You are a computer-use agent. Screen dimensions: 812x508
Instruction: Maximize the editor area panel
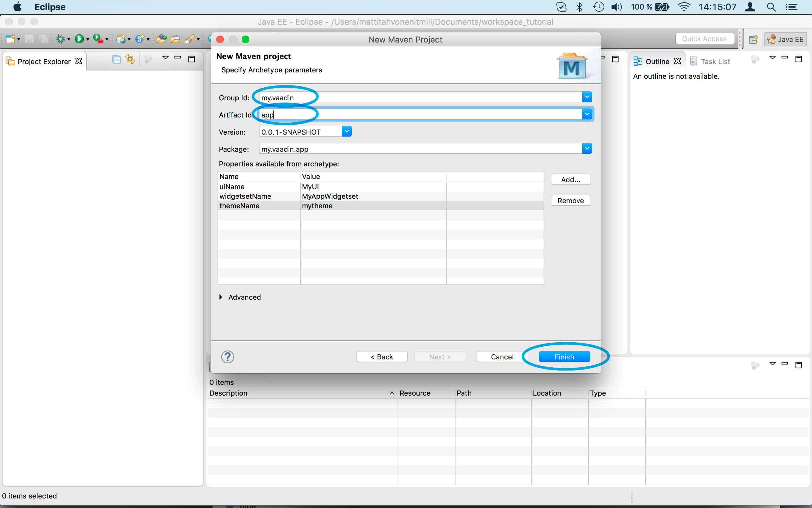click(615, 59)
